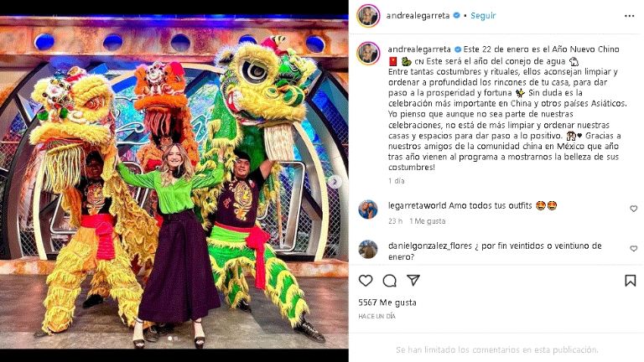Open the caption author's avatar
Viewport: 644px width, 362px height.
(368, 54)
